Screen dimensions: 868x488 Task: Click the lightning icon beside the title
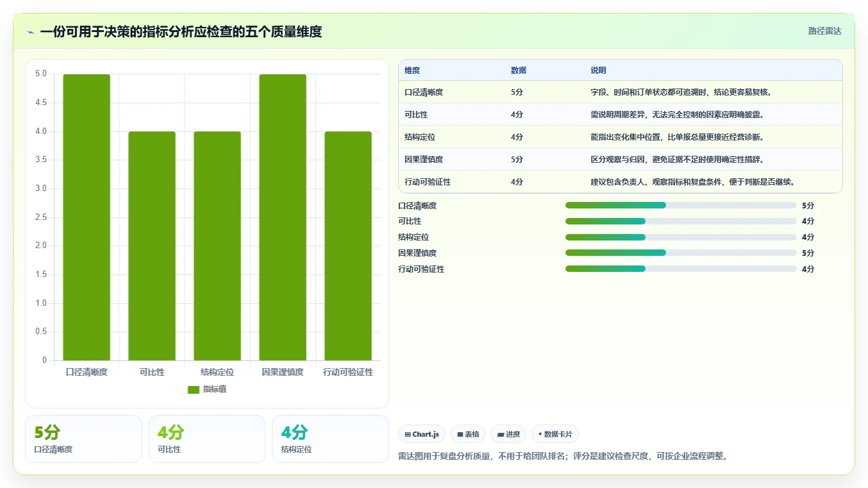[31, 32]
